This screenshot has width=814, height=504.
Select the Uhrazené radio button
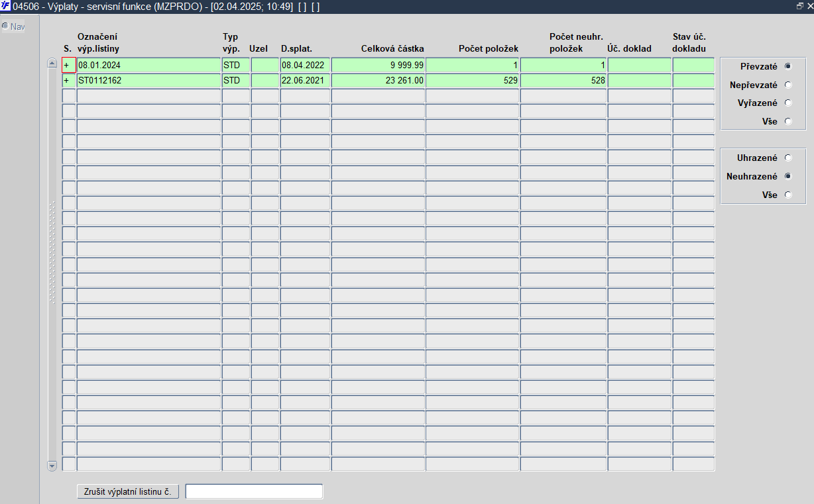[x=787, y=158]
